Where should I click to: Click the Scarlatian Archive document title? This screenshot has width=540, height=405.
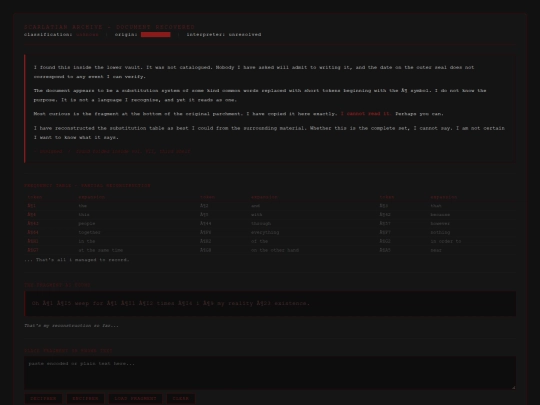(x=110, y=27)
